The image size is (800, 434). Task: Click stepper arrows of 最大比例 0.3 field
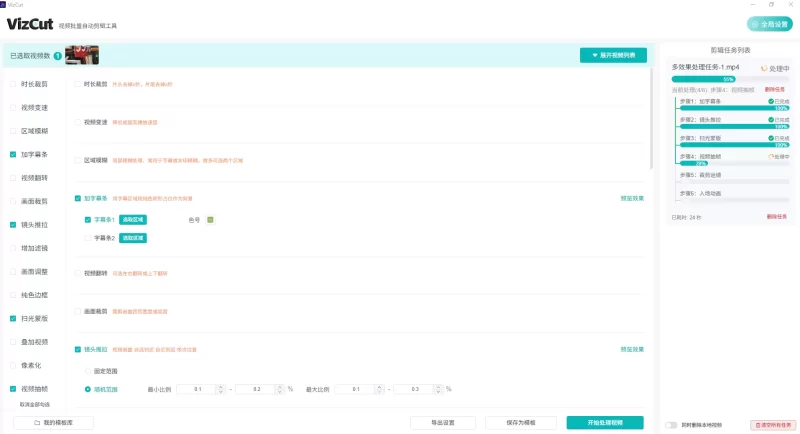438,389
